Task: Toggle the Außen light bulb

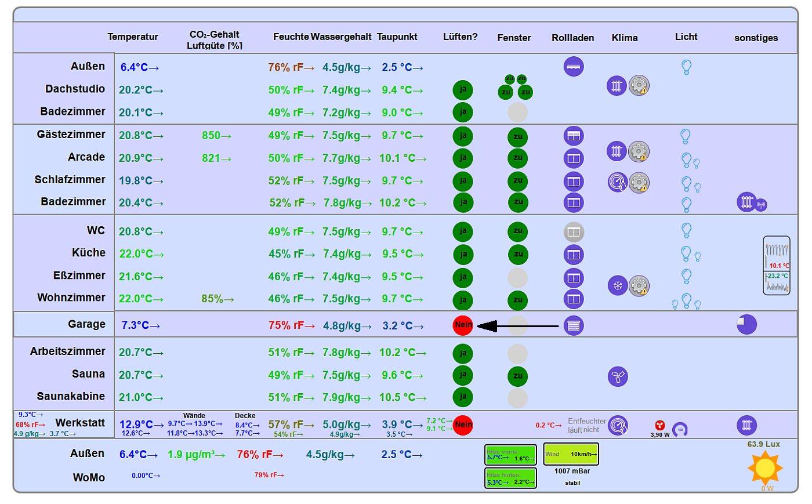Action: pyautogui.click(x=686, y=67)
